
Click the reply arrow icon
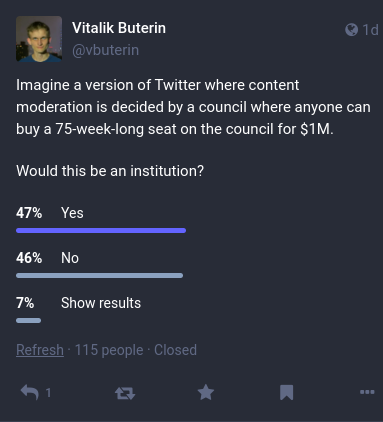tap(30, 392)
